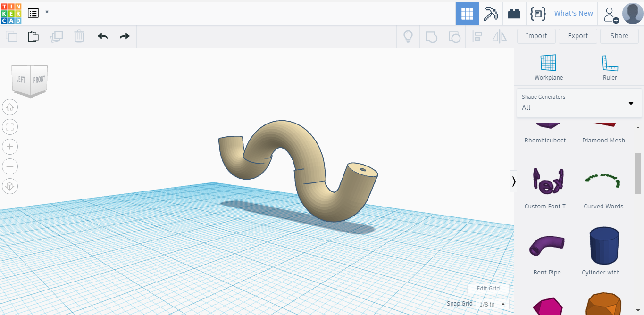Open the Blocks pickaxe mode
The image size is (644, 315).
tap(491, 14)
